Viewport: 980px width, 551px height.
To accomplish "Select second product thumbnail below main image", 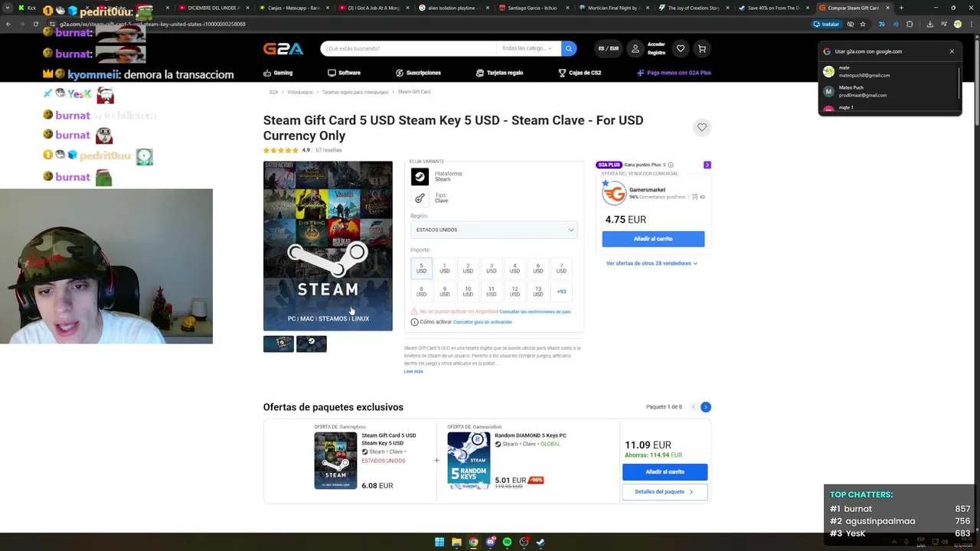I will point(312,344).
